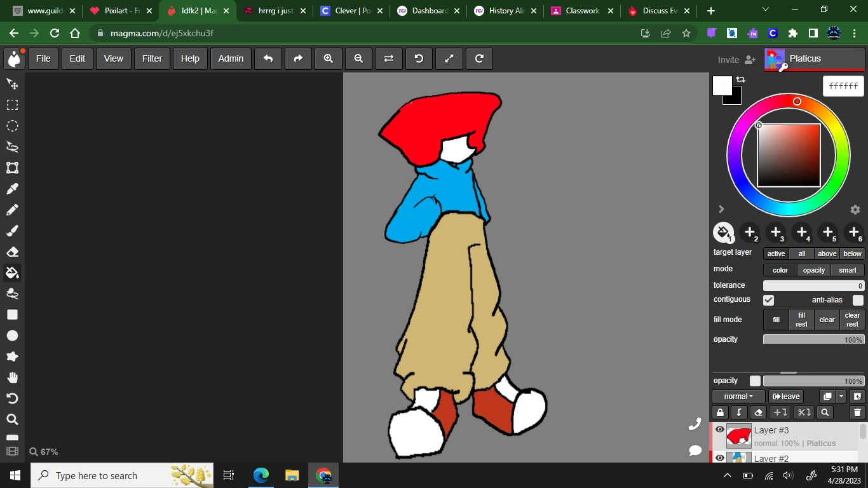The image size is (868, 488).
Task: Delete layer using the trash icon
Action: [857, 412]
